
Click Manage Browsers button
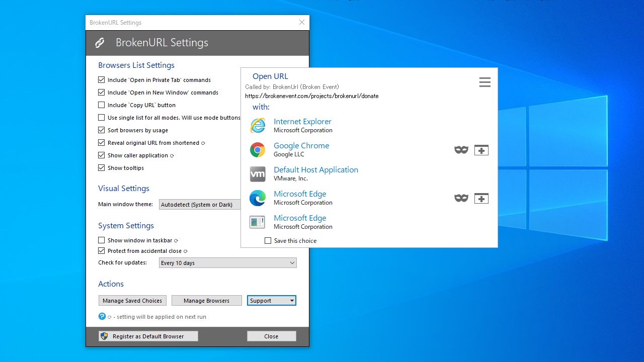click(206, 301)
